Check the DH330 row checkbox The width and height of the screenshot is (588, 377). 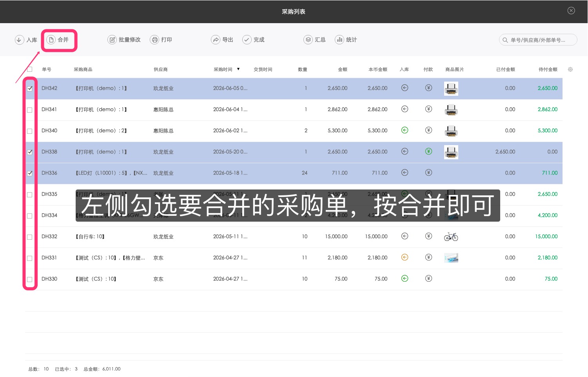tap(29, 279)
